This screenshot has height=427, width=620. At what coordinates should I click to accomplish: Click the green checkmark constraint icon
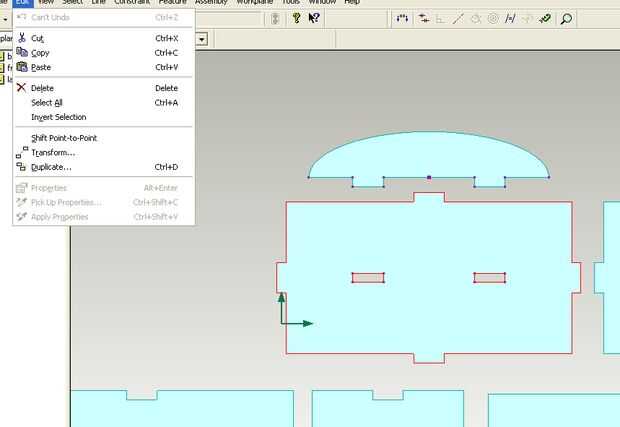tap(545, 19)
